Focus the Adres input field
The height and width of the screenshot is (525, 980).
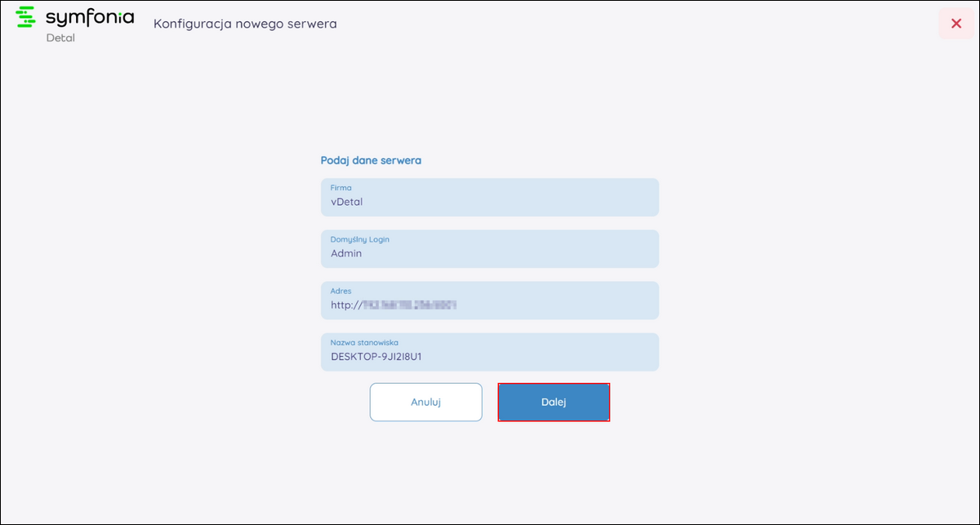(x=490, y=300)
